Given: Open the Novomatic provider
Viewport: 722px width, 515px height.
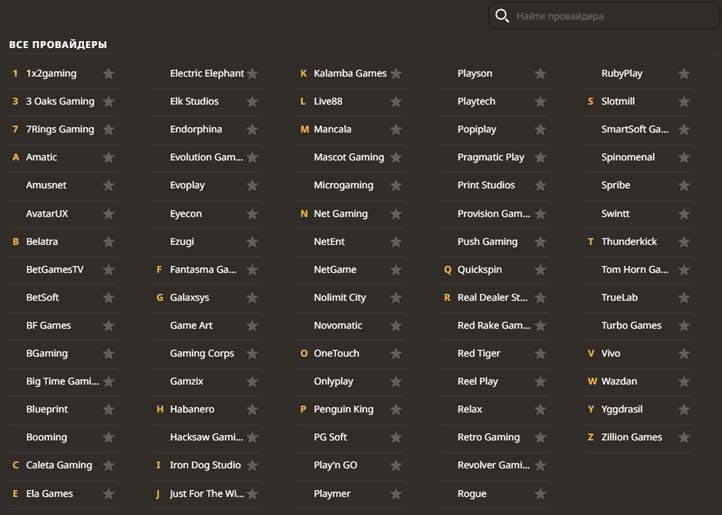Looking at the screenshot, I should tap(338, 326).
